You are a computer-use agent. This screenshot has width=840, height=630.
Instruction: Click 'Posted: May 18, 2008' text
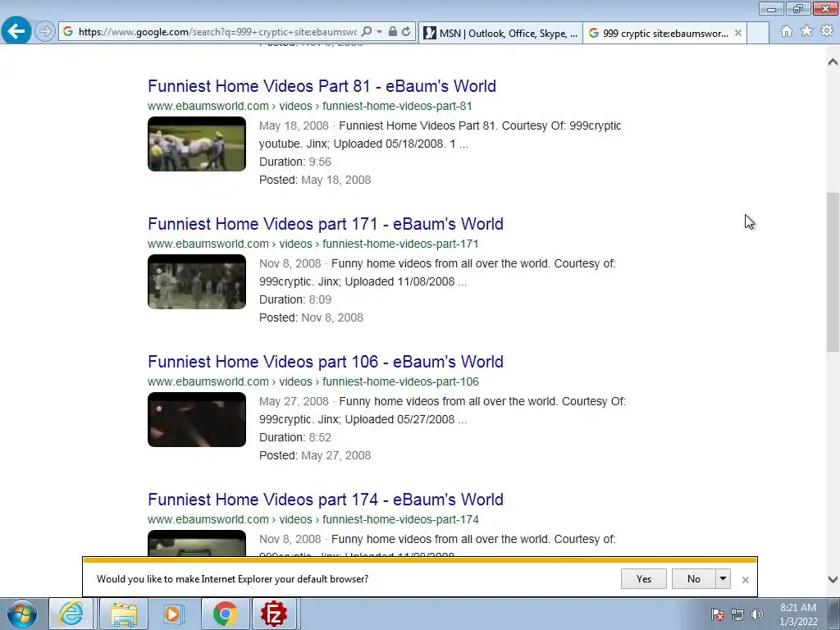pos(315,180)
